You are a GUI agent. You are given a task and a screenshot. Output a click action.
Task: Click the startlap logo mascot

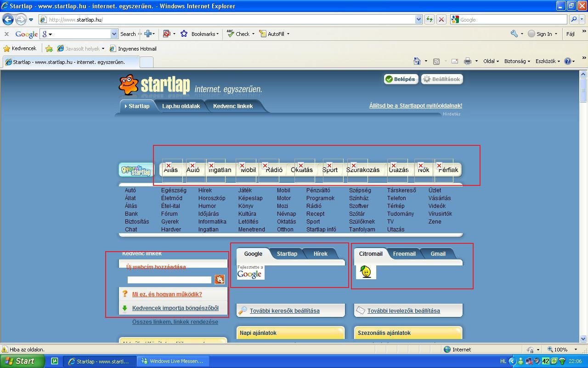pos(128,85)
